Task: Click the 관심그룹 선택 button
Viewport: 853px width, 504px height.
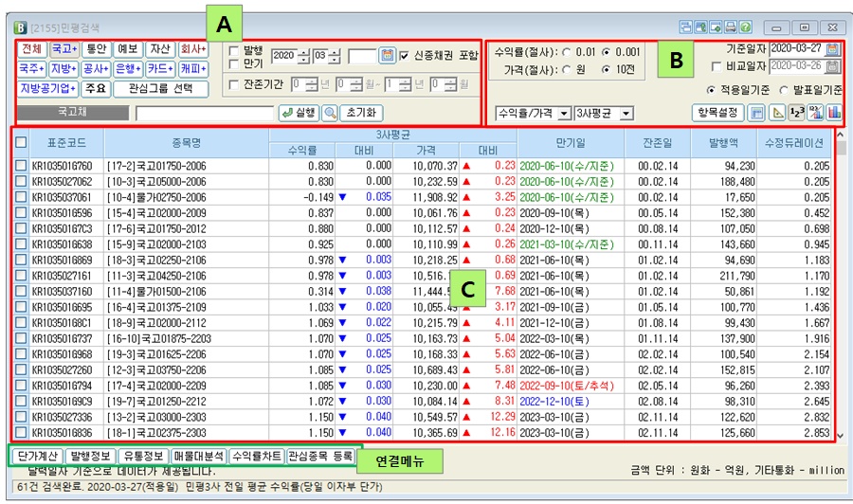Action: click(161, 89)
